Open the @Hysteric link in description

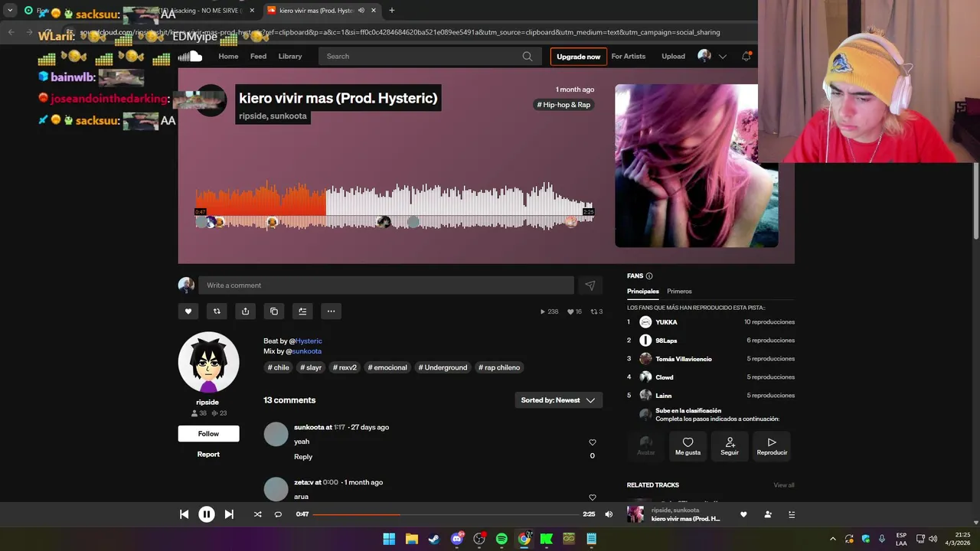309,341
